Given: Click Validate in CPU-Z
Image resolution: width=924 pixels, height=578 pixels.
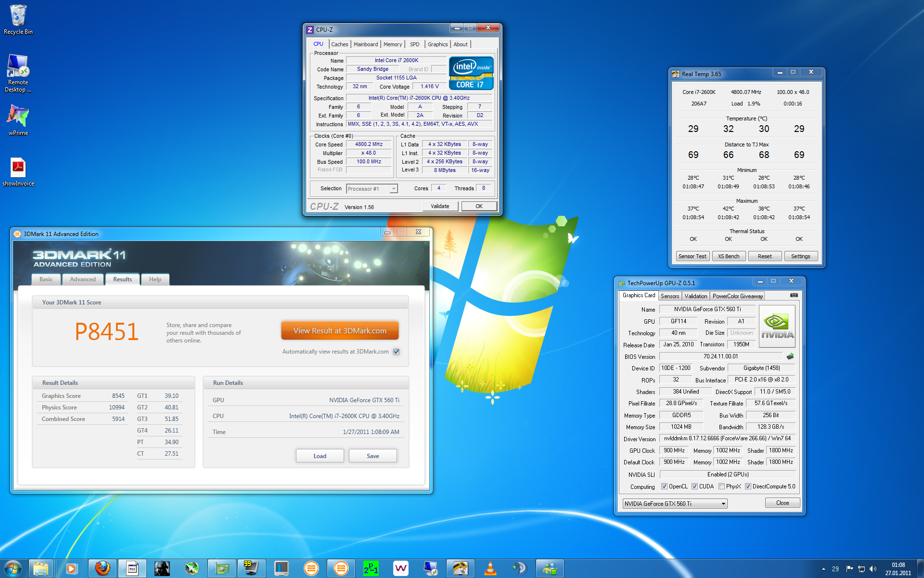Looking at the screenshot, I should pos(440,206).
